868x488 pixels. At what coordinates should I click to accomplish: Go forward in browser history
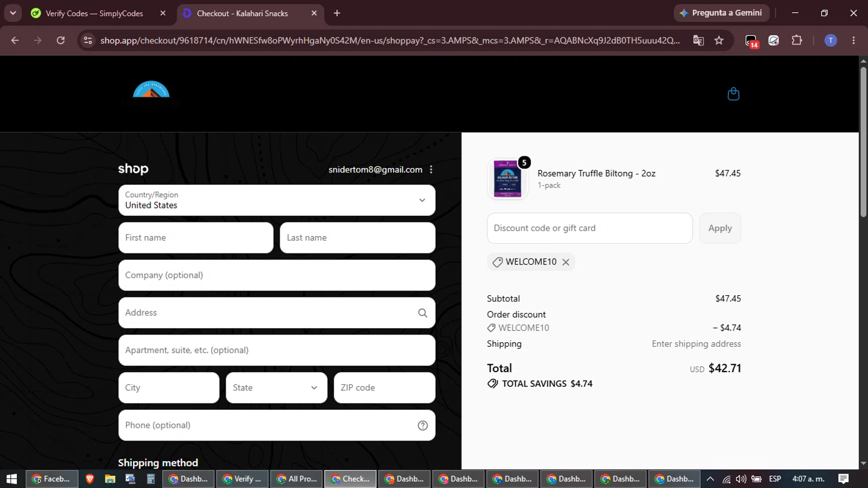38,41
